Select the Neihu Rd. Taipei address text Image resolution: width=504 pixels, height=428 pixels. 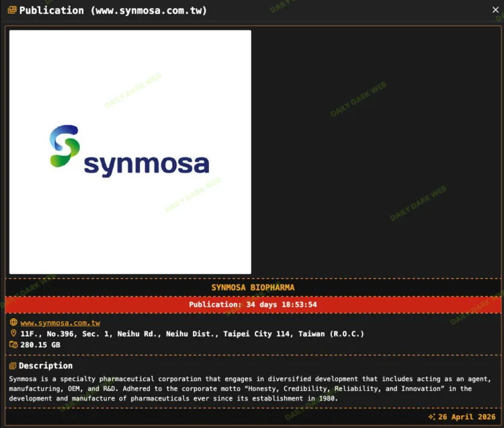[x=192, y=334]
